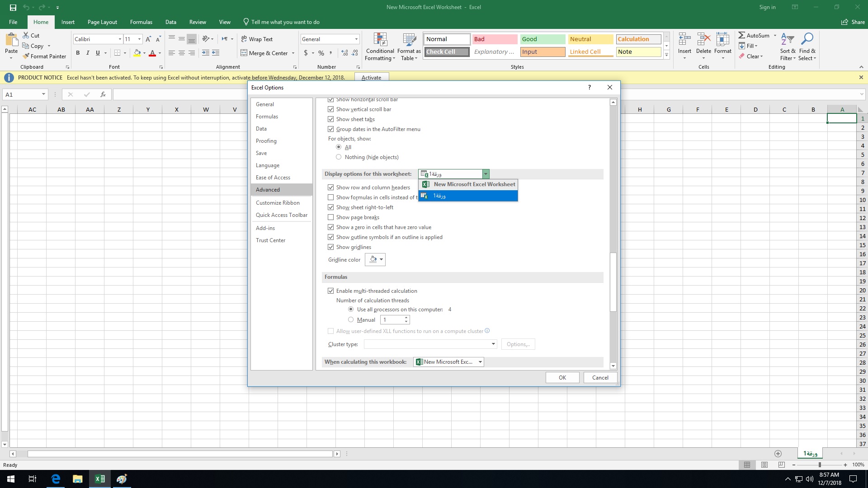Toggle Show gridlines checkbox
Viewport: 868px width, 488px height.
pos(331,247)
